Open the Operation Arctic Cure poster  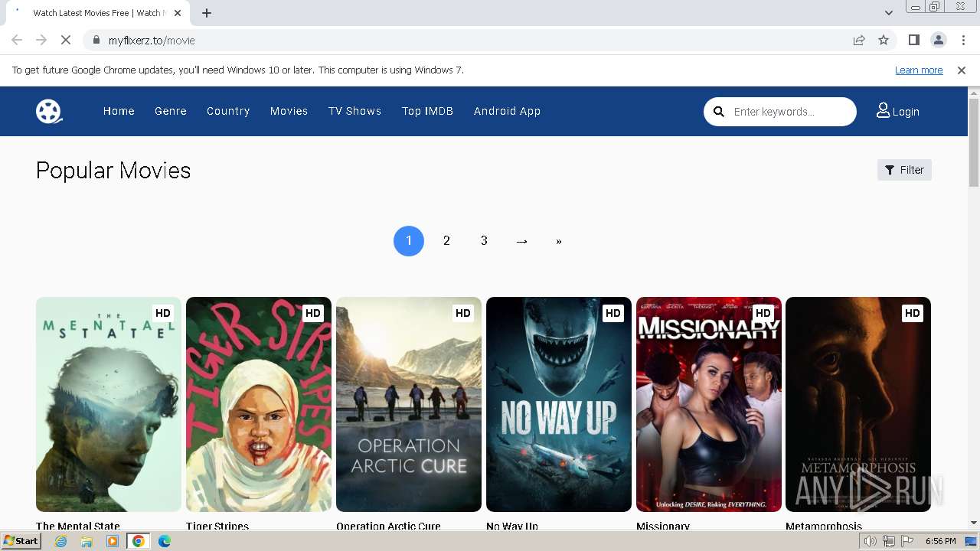click(x=409, y=404)
